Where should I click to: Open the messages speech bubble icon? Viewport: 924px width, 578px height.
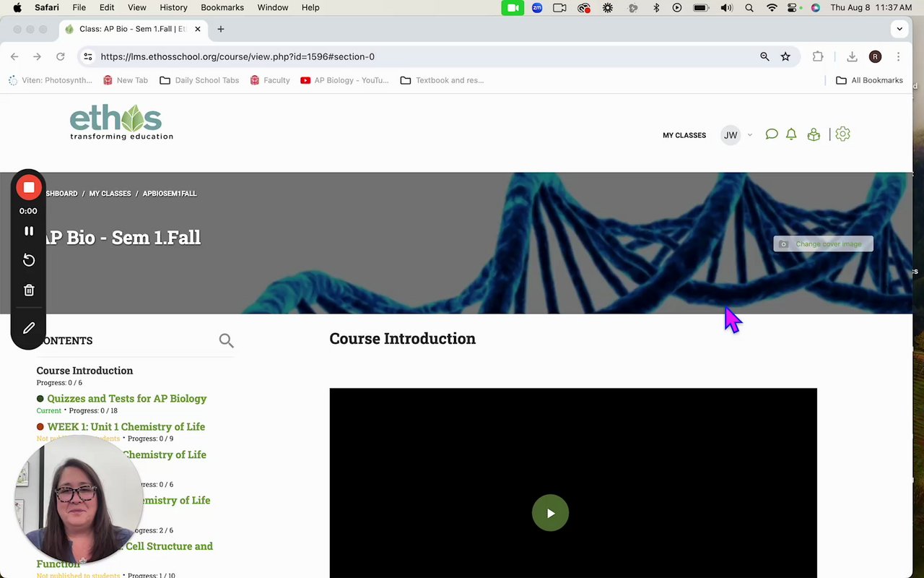click(772, 134)
